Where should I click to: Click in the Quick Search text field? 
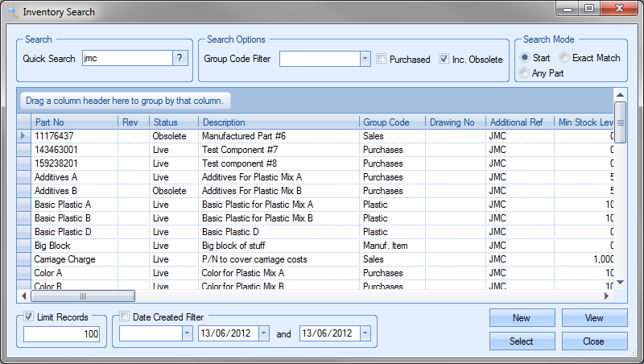[127, 58]
